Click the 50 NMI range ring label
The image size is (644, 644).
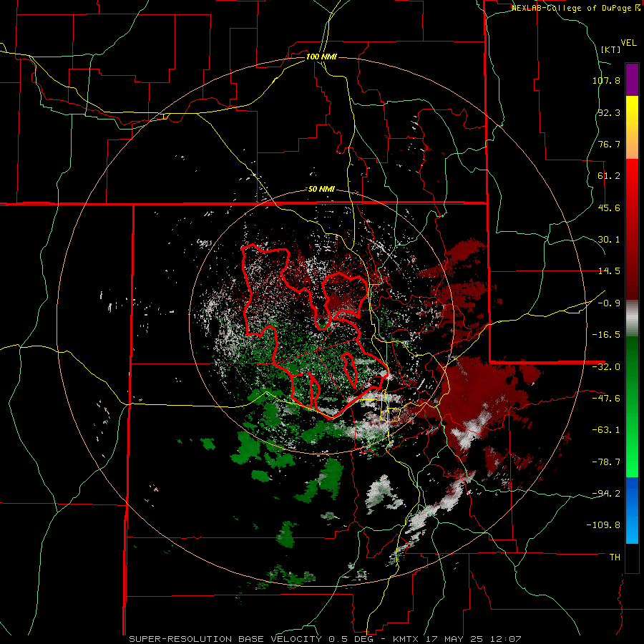(321, 190)
